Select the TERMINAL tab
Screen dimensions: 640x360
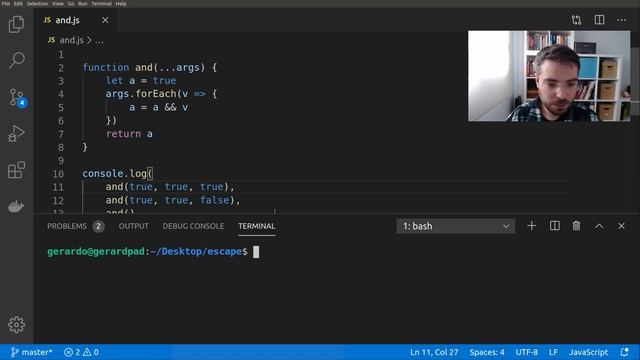click(257, 226)
